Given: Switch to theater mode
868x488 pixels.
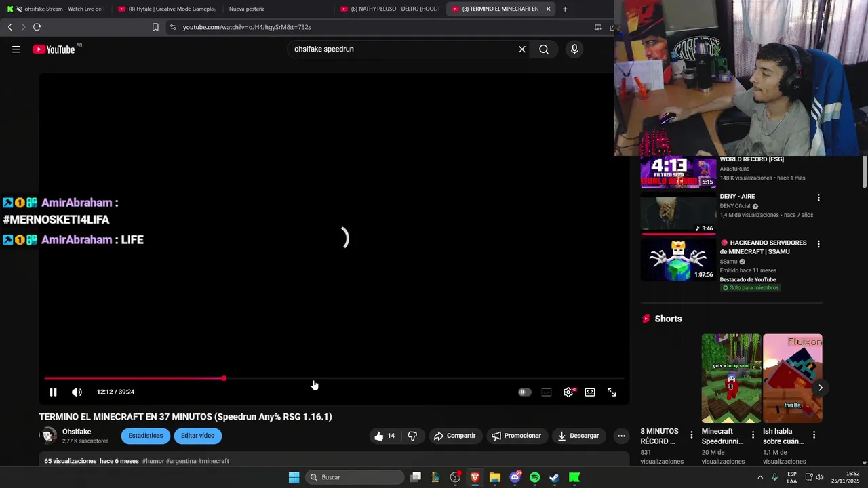Looking at the screenshot, I should tap(590, 392).
